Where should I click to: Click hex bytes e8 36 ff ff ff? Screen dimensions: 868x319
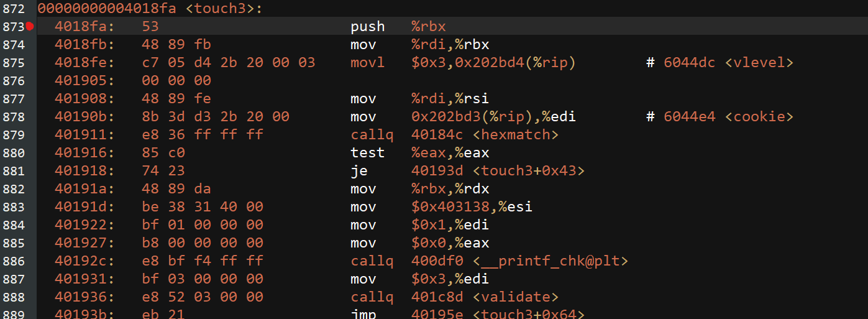pos(203,135)
